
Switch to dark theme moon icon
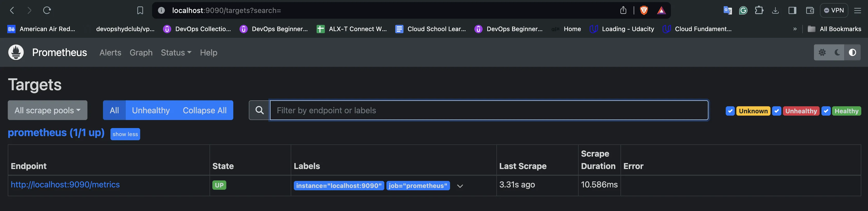point(837,52)
